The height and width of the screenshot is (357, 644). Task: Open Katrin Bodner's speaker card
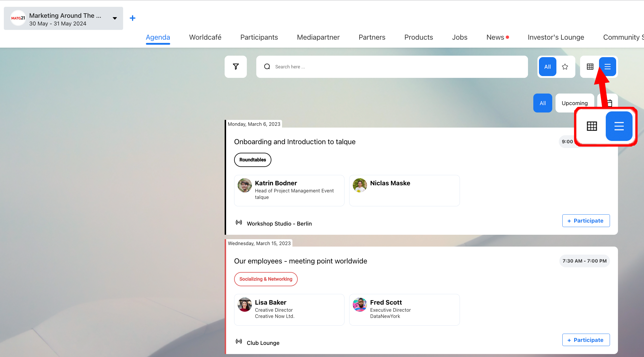click(x=289, y=191)
